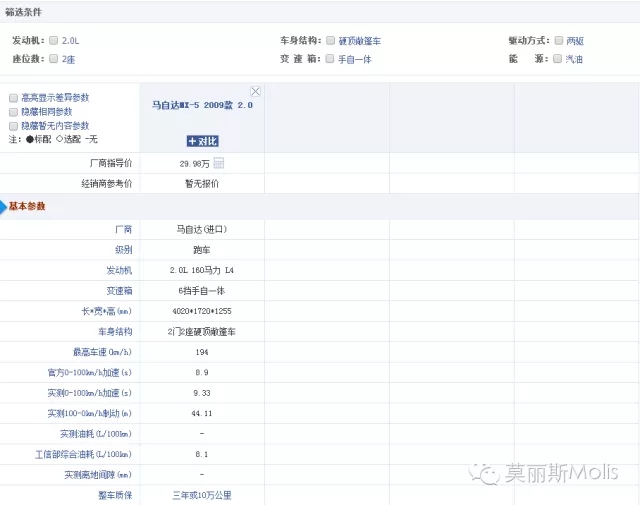Toggle 隐藏暂无内容参数 checkbox
This screenshot has height=505, width=640.
pyautogui.click(x=13, y=126)
